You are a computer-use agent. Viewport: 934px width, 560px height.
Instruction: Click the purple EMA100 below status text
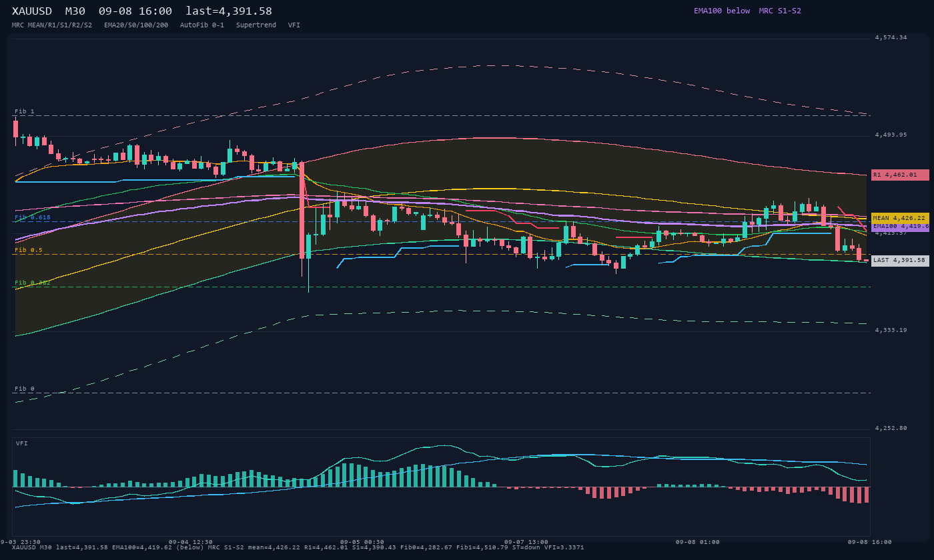pyautogui.click(x=722, y=11)
